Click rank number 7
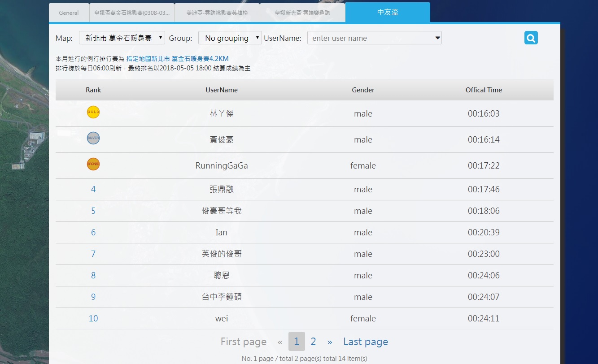This screenshot has height=364, width=598. coord(93,254)
